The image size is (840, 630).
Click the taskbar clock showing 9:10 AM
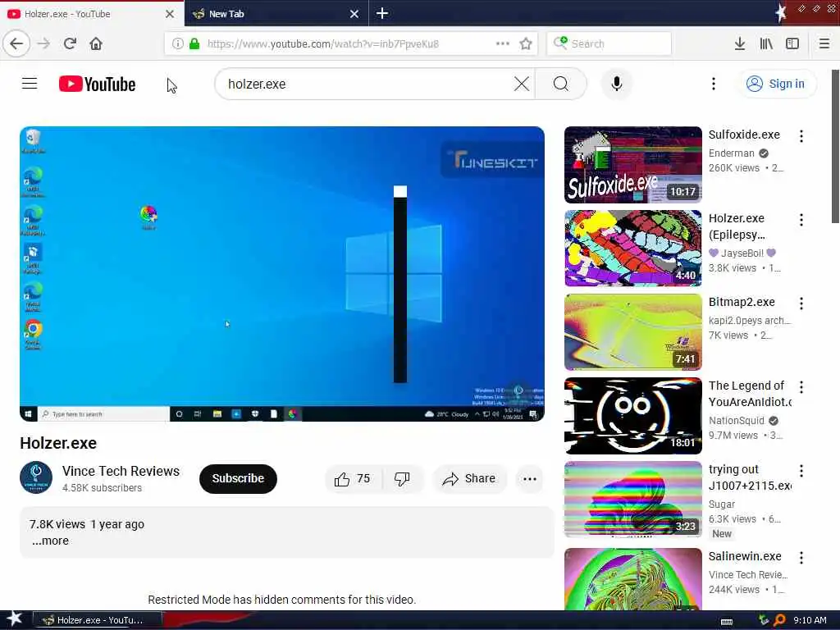pyautogui.click(x=810, y=620)
